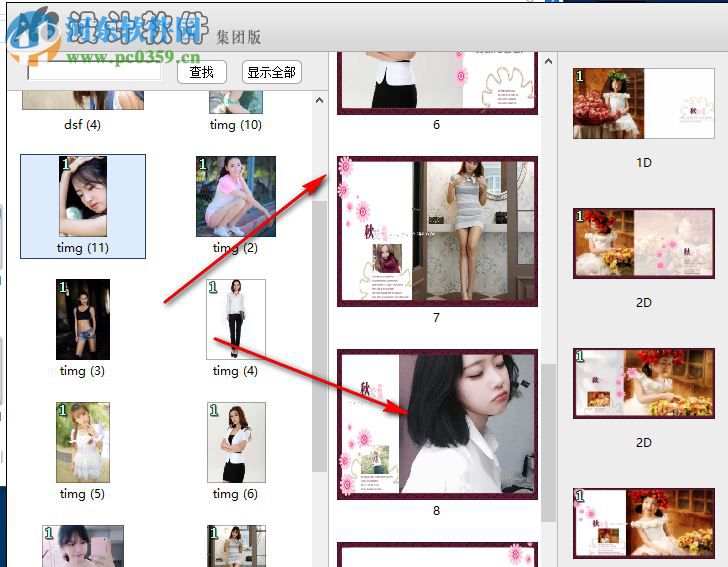
Task: Select the timg (11) photo thumbnail
Action: point(83,196)
